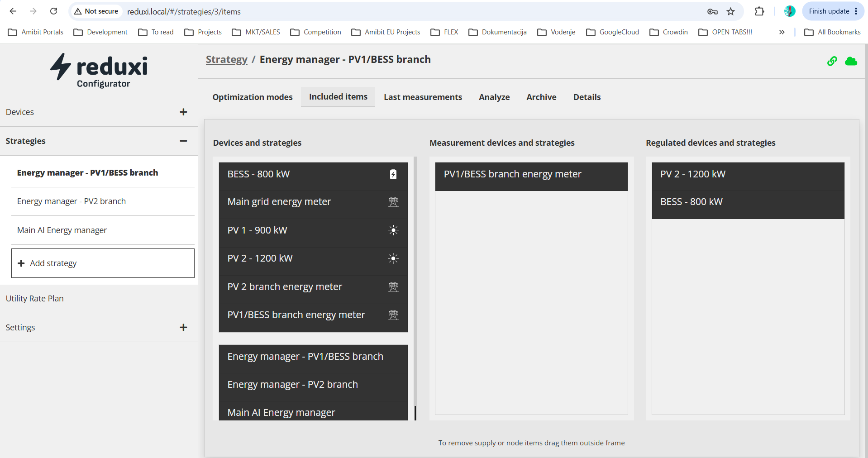Open Chrome three-dot menu

pos(856,11)
